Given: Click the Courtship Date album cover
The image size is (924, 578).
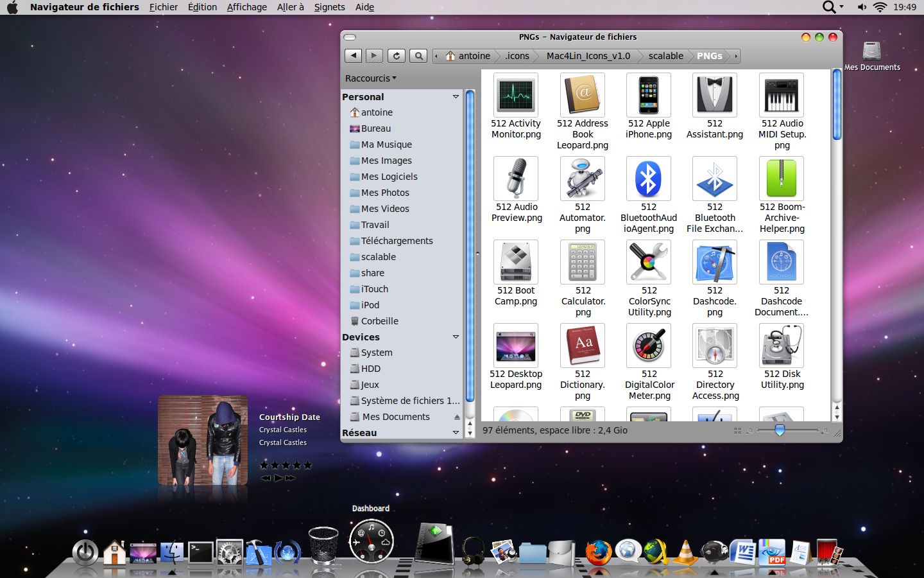Looking at the screenshot, I should [x=203, y=441].
